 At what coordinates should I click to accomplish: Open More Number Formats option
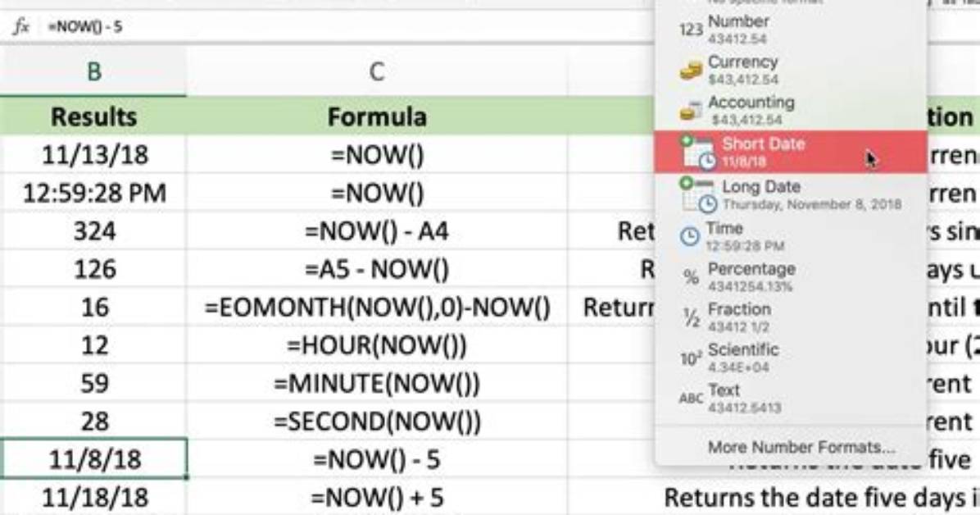tap(801, 447)
